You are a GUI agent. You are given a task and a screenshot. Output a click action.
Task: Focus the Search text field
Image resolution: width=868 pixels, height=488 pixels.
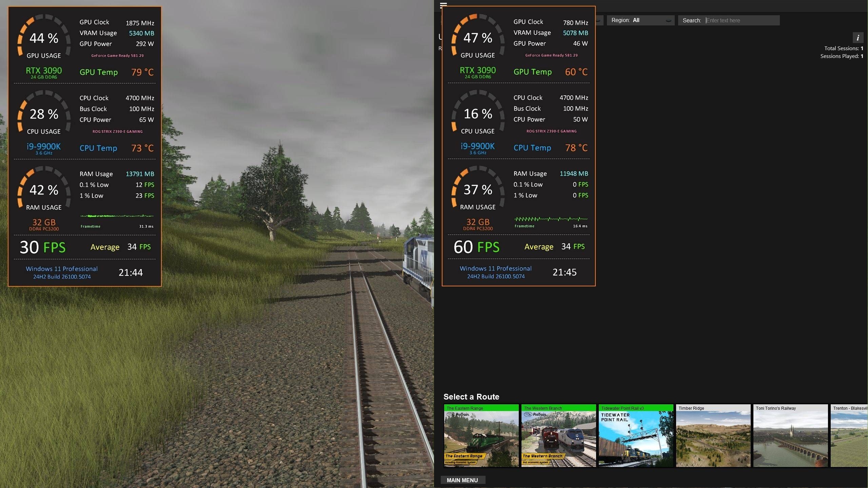click(742, 20)
